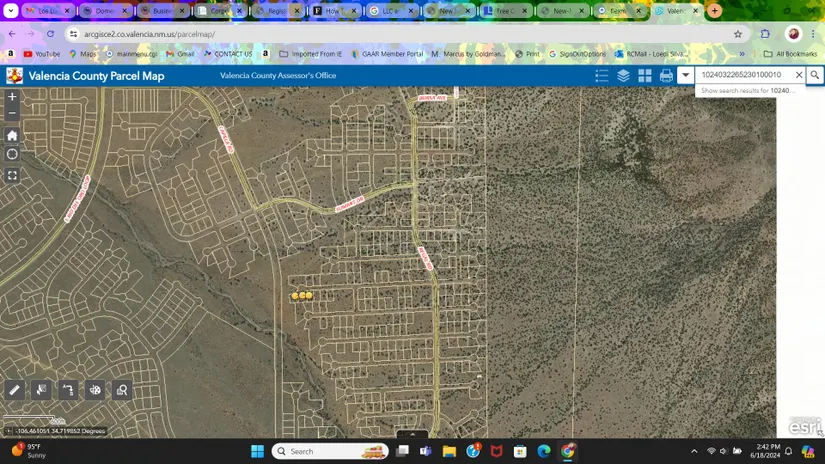Toggle the coordinate capture button

[9, 431]
